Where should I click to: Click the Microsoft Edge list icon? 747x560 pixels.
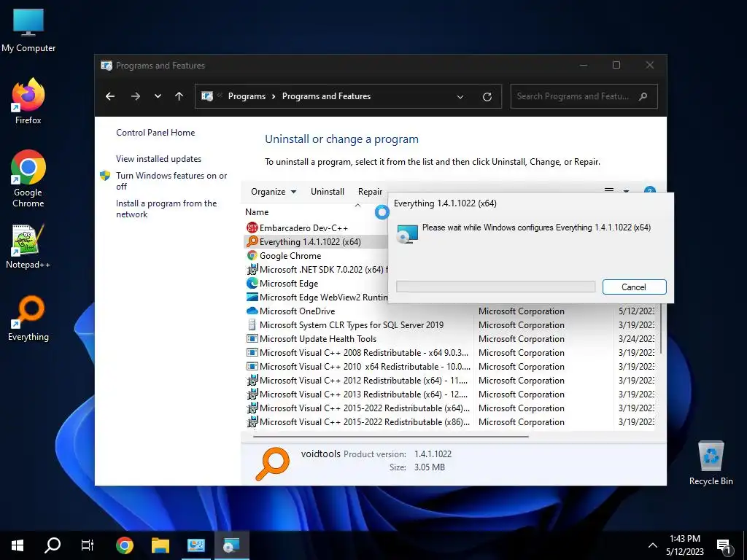(252, 283)
